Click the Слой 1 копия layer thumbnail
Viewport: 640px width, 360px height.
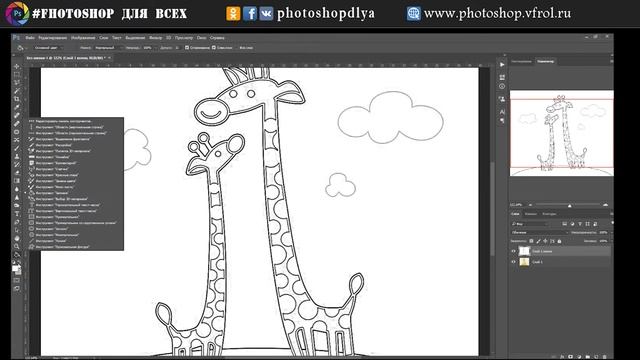pyautogui.click(x=524, y=251)
